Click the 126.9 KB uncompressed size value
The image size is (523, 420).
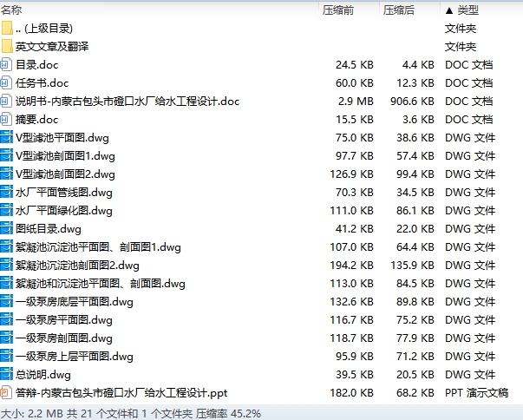[351, 174]
